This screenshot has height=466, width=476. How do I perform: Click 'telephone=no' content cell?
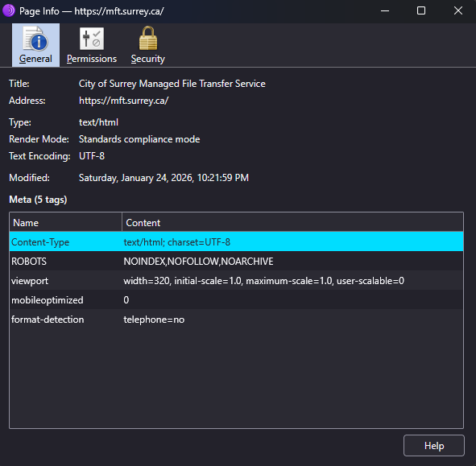point(154,320)
